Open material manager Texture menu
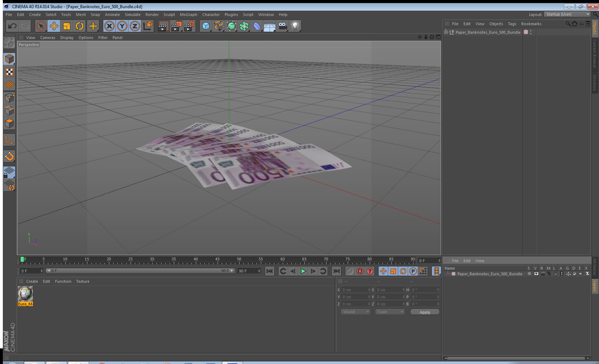 [x=83, y=281]
